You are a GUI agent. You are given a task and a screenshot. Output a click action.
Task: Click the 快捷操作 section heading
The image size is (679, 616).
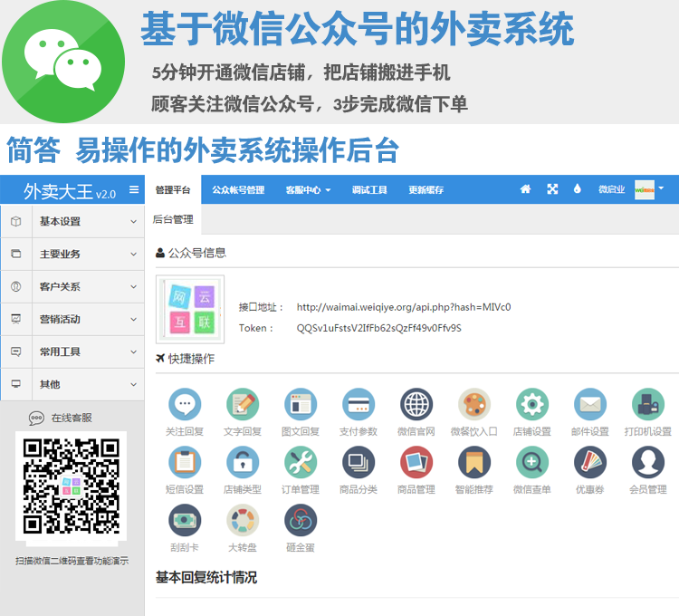(x=186, y=359)
